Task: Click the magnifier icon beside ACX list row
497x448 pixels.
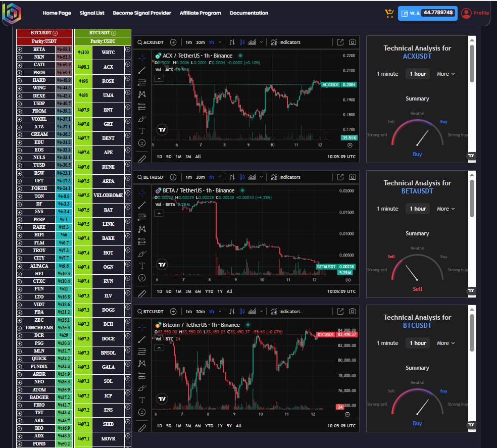Action: pyautogui.click(x=128, y=70)
